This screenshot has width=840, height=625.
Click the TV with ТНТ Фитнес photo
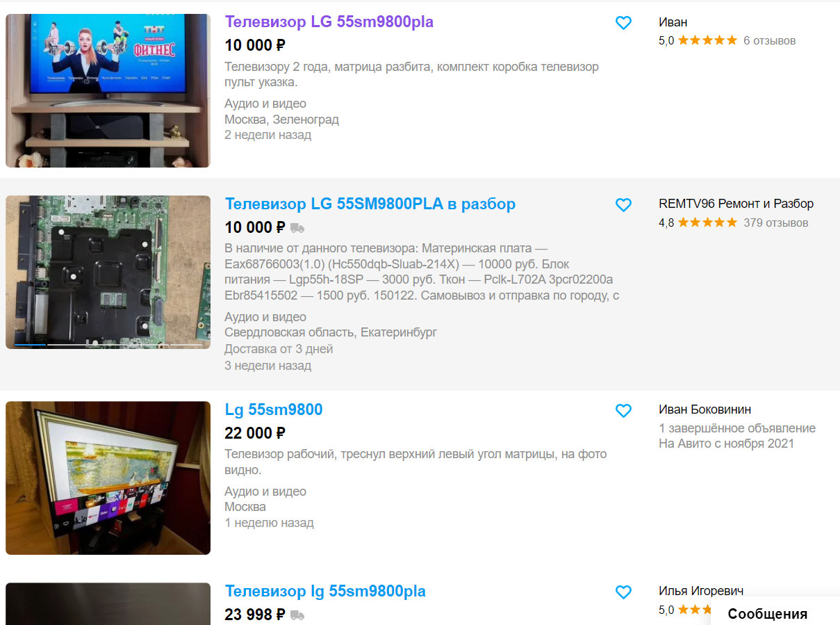tap(108, 90)
